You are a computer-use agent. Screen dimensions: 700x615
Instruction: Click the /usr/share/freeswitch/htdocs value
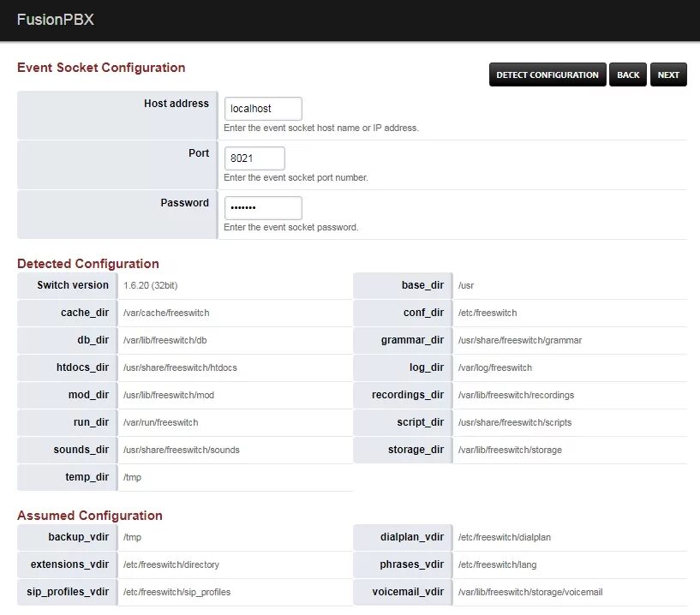tap(180, 367)
